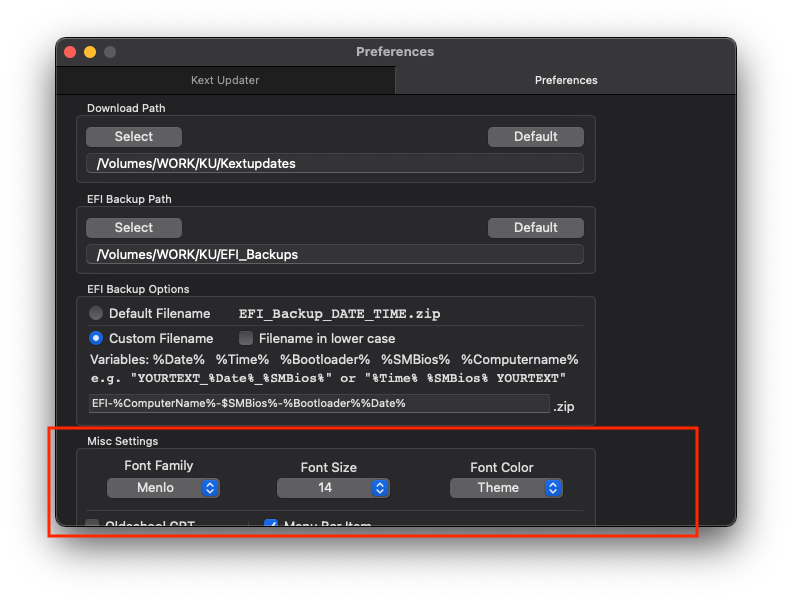Click the EFI Backup Path text field
This screenshot has width=792, height=600.
coord(334,254)
